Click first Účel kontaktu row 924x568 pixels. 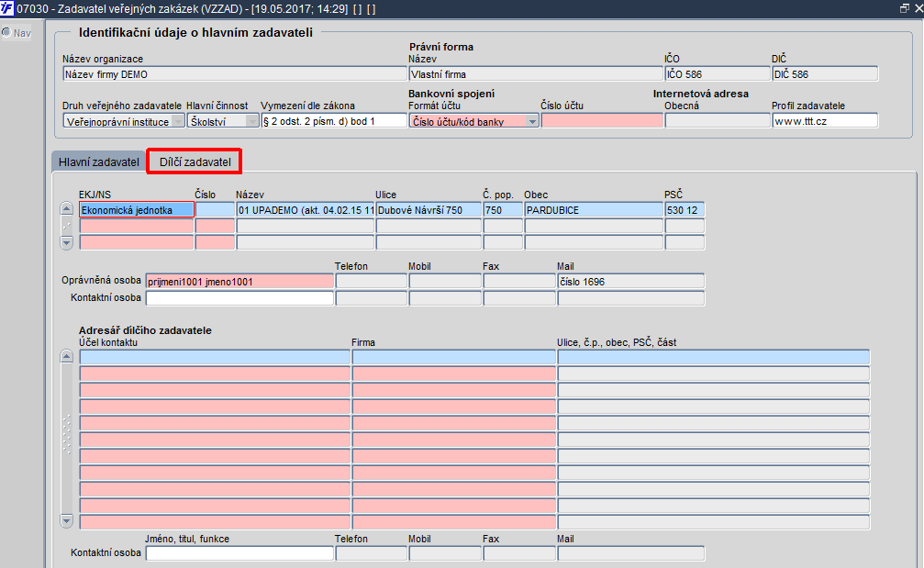pyautogui.click(x=215, y=356)
